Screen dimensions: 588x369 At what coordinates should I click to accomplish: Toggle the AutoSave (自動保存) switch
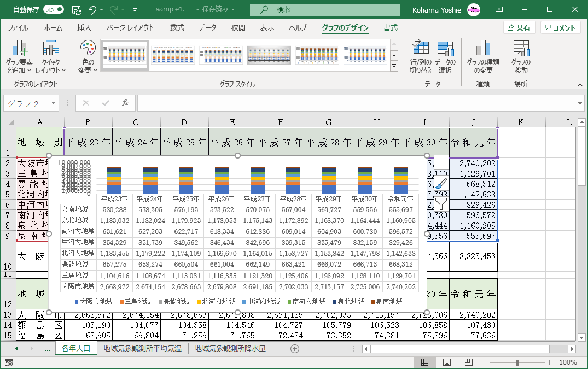[53, 9]
